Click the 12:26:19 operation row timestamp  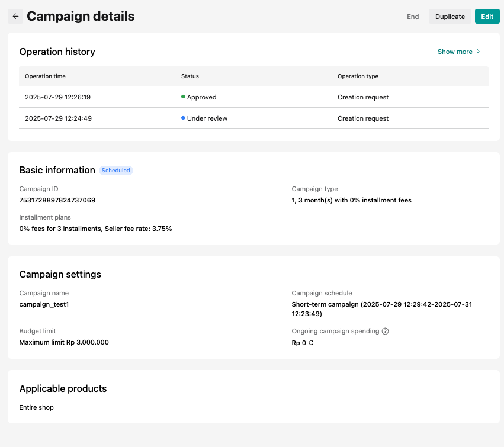point(58,97)
